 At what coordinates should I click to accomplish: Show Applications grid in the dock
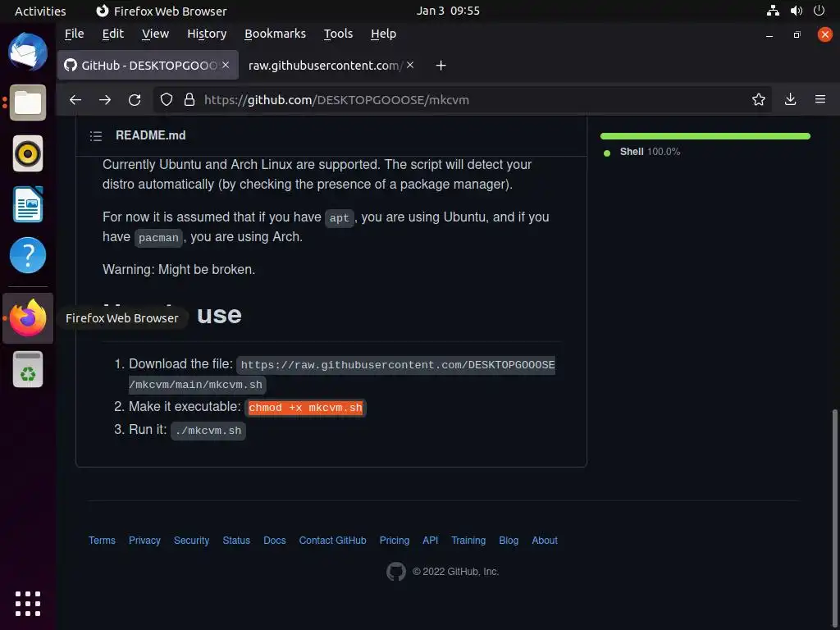(x=28, y=604)
